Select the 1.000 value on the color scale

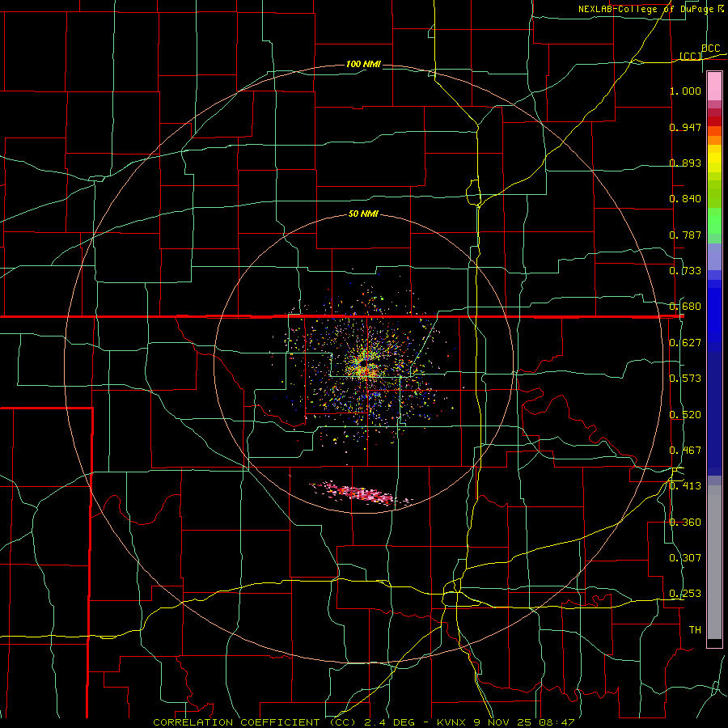(x=685, y=91)
